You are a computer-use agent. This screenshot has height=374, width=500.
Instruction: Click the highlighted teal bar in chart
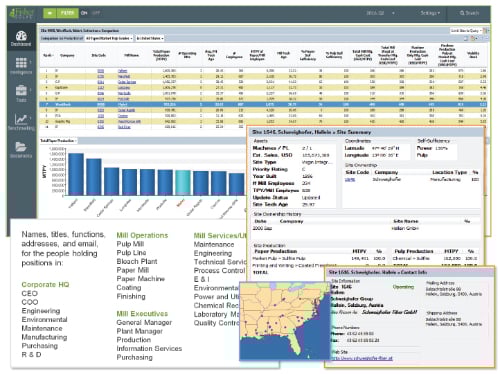tap(183, 183)
